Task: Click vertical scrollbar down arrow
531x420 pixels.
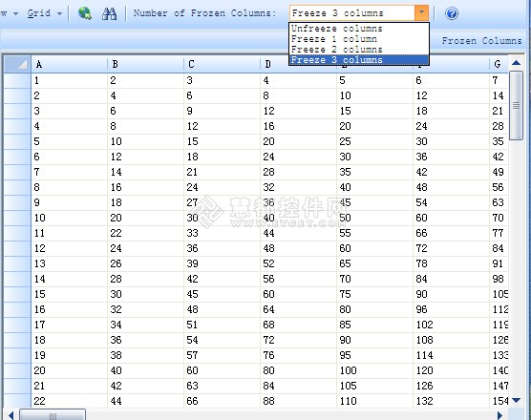Action: click(x=516, y=400)
